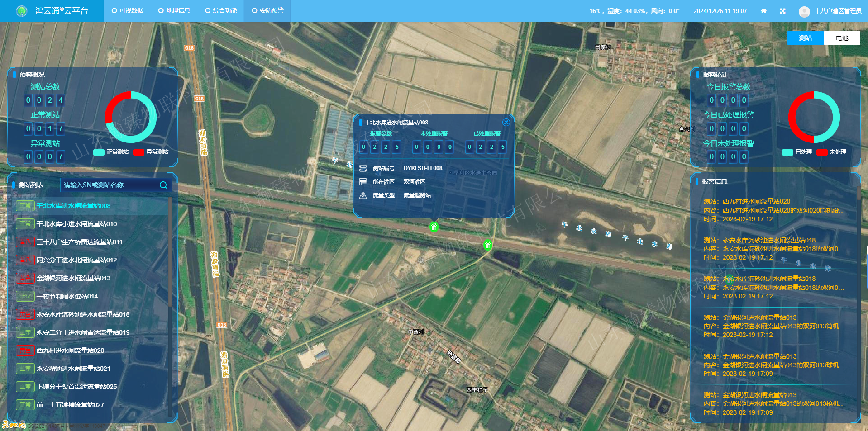Screen dimensions: 868x431
Task: Open the 可视数据 menu
Action: tap(128, 11)
